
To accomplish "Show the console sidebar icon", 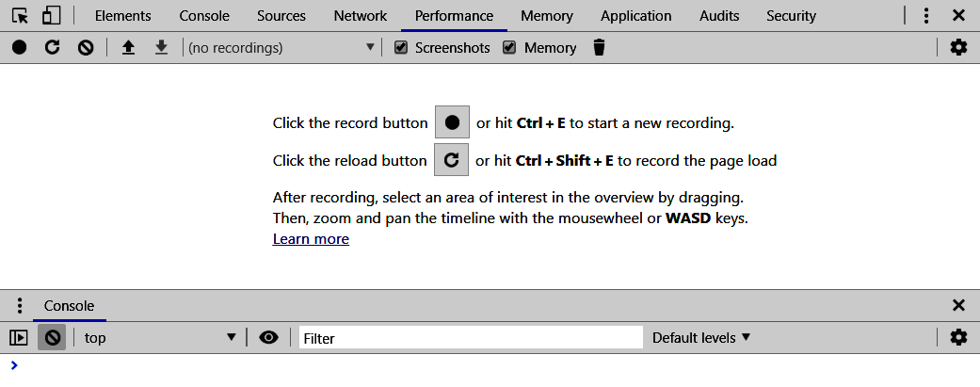I will coord(19,337).
